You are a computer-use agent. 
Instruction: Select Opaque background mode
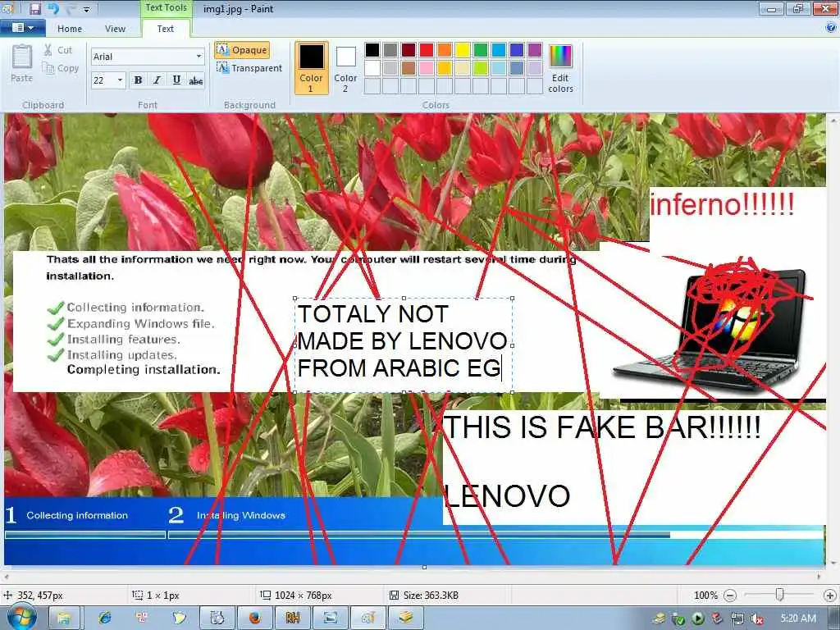click(x=242, y=50)
